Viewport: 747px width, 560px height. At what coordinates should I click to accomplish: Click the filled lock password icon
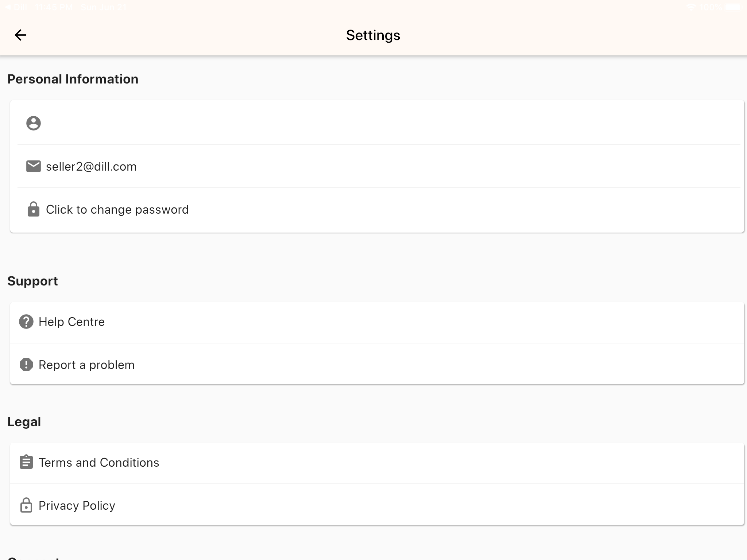pos(33,209)
